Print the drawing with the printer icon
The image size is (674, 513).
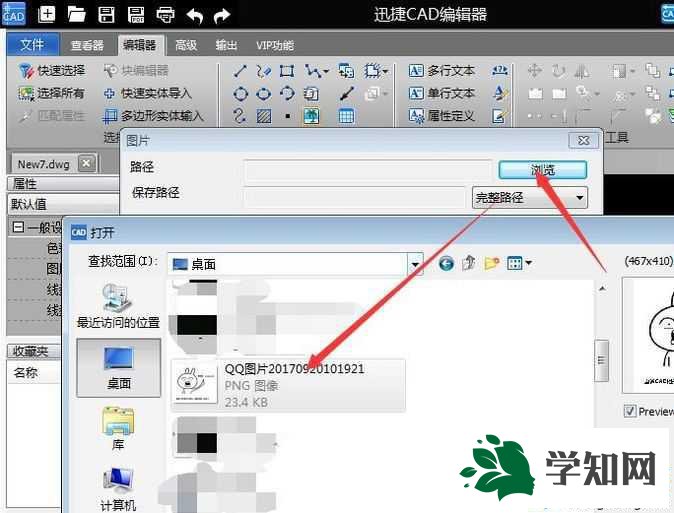165,15
